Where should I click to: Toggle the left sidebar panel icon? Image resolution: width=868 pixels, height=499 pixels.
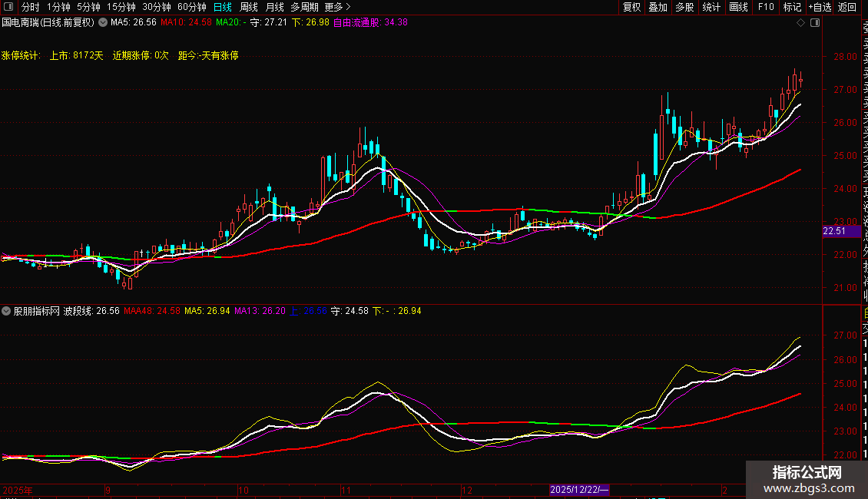[8, 7]
